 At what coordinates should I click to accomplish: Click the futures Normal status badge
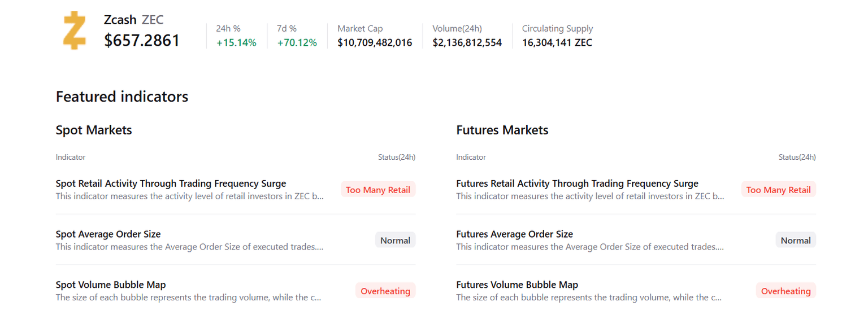(796, 240)
